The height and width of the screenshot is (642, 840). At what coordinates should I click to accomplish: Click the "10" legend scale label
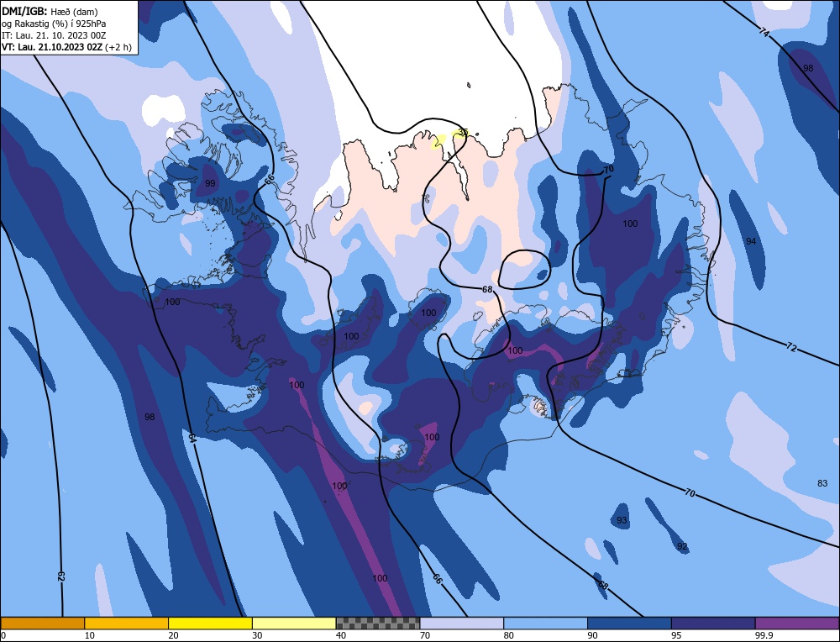click(90, 635)
